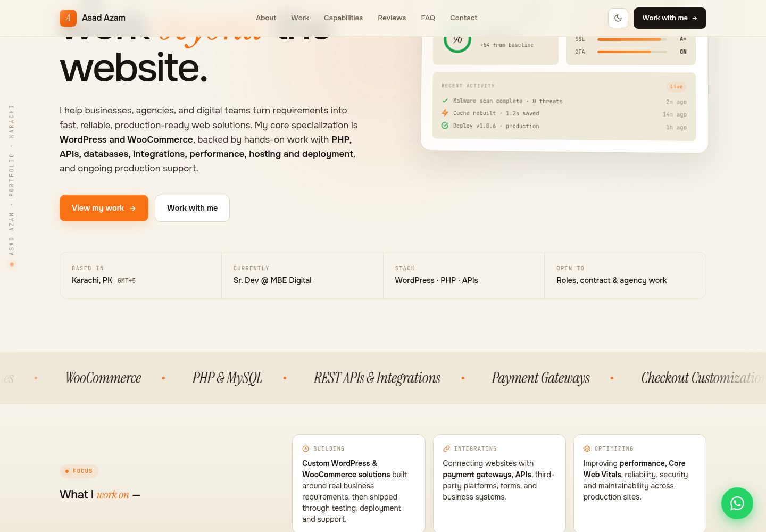The image size is (766, 532).
Task: Click the 2FA progress bar
Action: tap(632, 52)
